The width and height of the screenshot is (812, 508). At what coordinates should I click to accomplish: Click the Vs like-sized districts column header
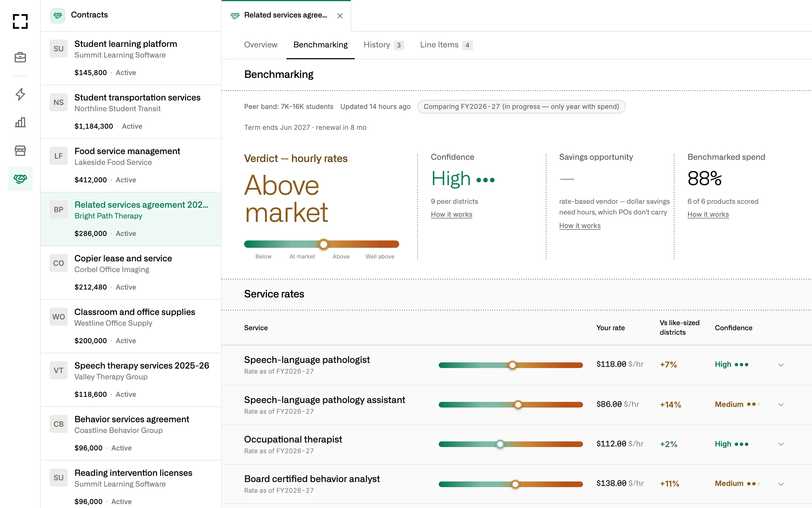tap(679, 327)
